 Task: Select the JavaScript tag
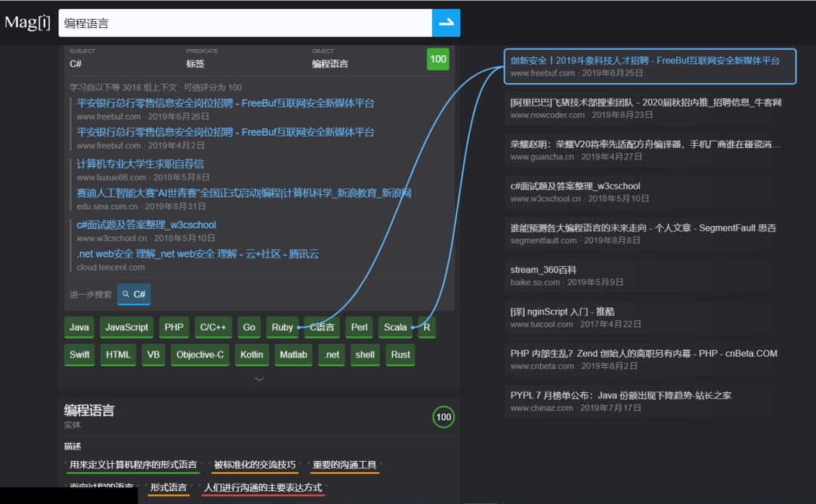coord(126,327)
